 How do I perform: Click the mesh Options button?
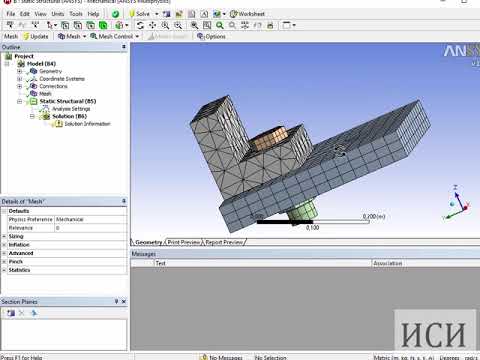(211, 36)
